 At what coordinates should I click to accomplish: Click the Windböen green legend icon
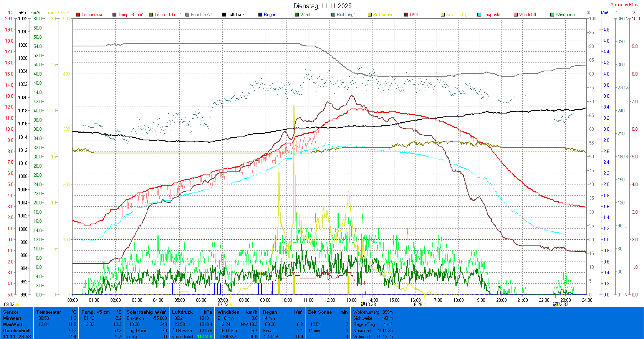point(552,15)
